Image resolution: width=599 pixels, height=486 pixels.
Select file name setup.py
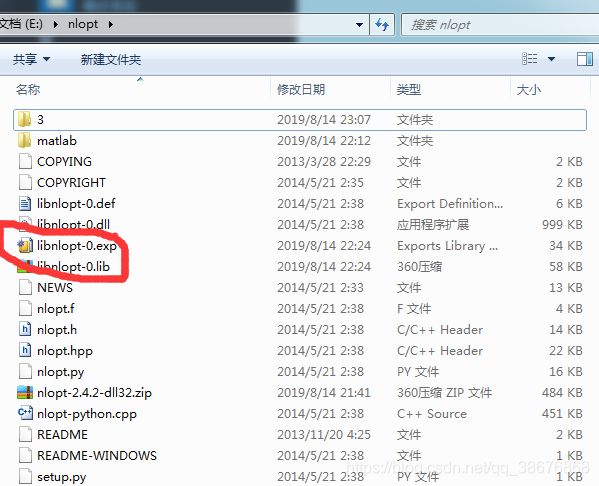click(62, 477)
